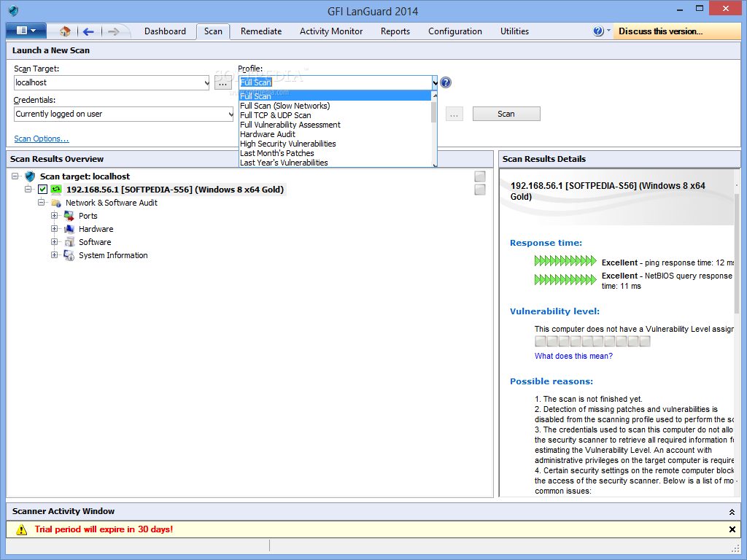Collapse the Scanner Activity Window
Screen dimensions: 747x560
pos(732,512)
